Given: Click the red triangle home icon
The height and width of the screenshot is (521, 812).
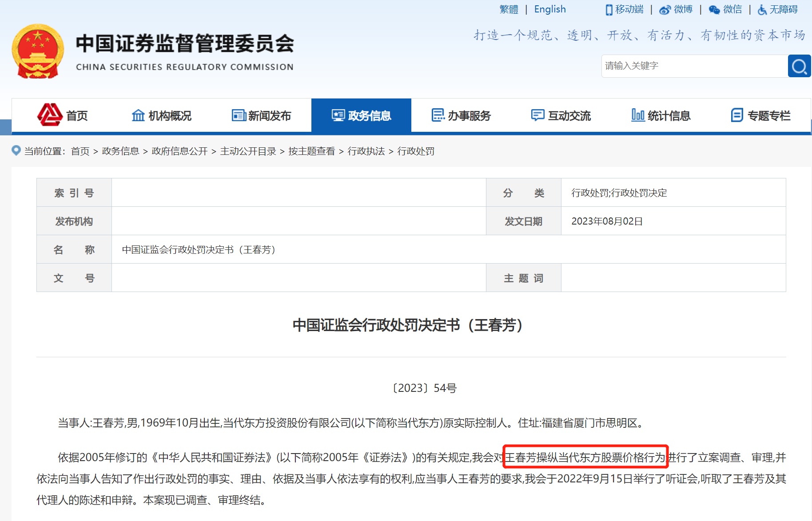Looking at the screenshot, I should (50, 115).
